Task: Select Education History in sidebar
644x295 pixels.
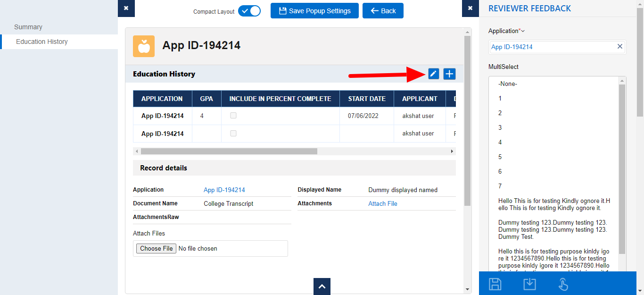Action: click(x=42, y=42)
